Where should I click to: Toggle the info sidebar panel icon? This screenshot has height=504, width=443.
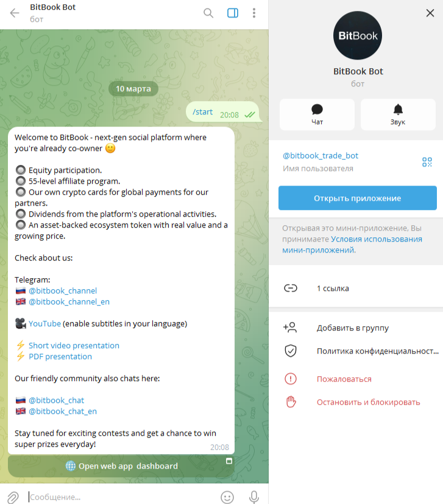point(233,13)
